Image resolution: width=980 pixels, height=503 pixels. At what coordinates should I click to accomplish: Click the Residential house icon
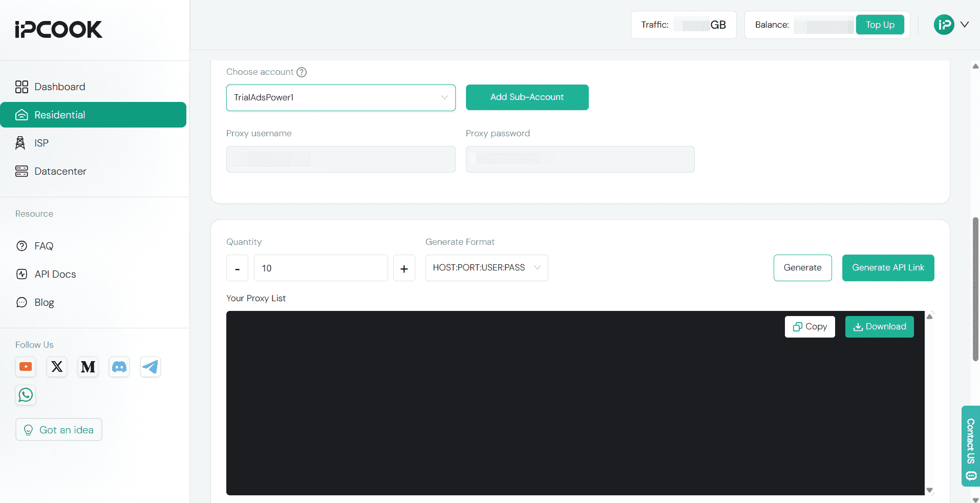coord(22,115)
